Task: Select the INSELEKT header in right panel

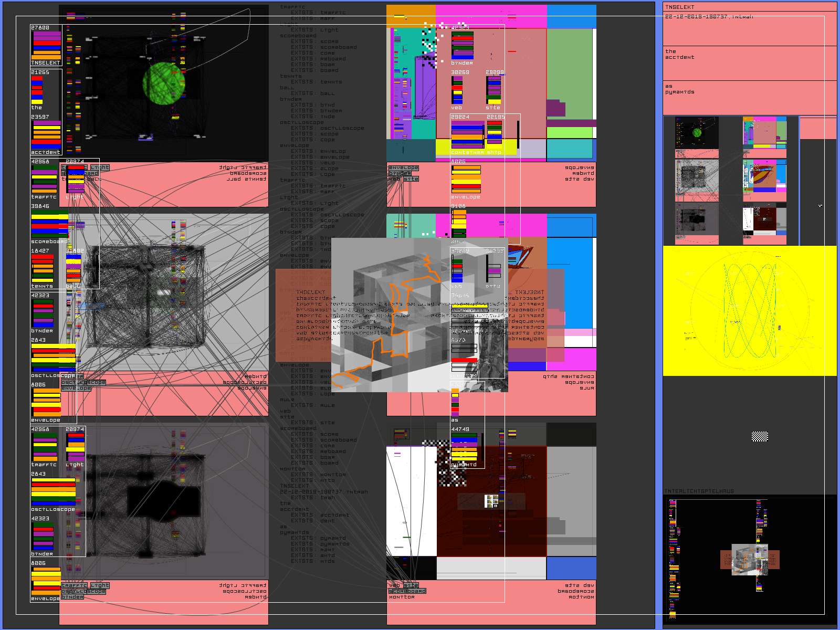Action: (679, 7)
